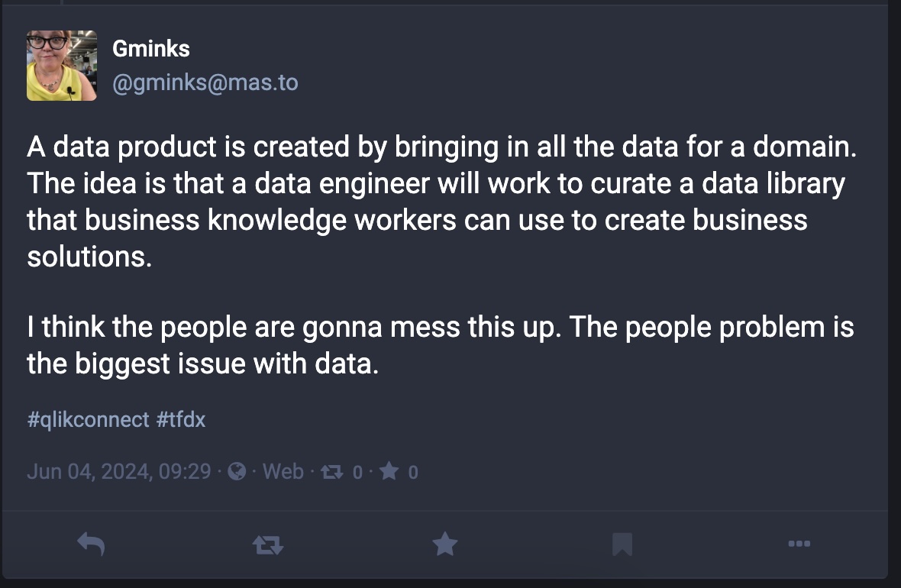Reply to the post using arrow icon
The image size is (901, 588).
pos(91,544)
